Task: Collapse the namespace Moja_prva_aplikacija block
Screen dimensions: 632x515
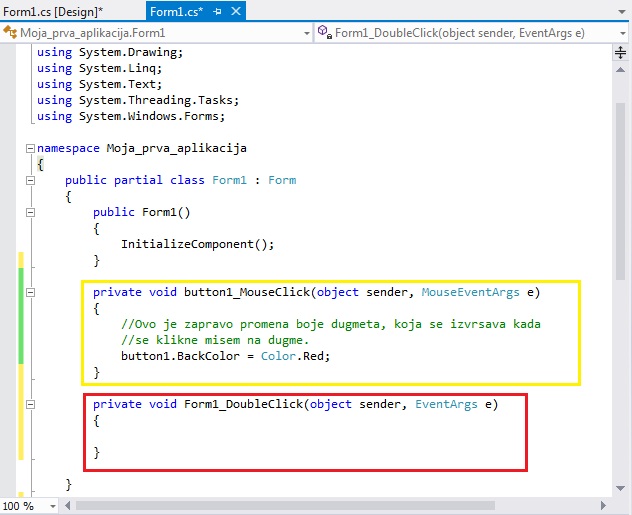Action: coord(30,148)
